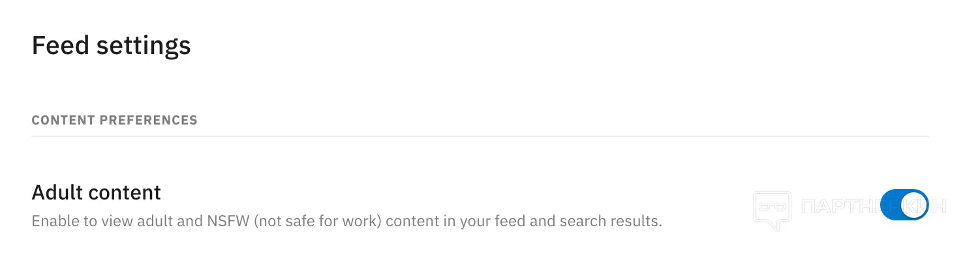Click the white knob of the toggle switch
Image resolution: width=980 pixels, height=266 pixels.
pos(913,205)
